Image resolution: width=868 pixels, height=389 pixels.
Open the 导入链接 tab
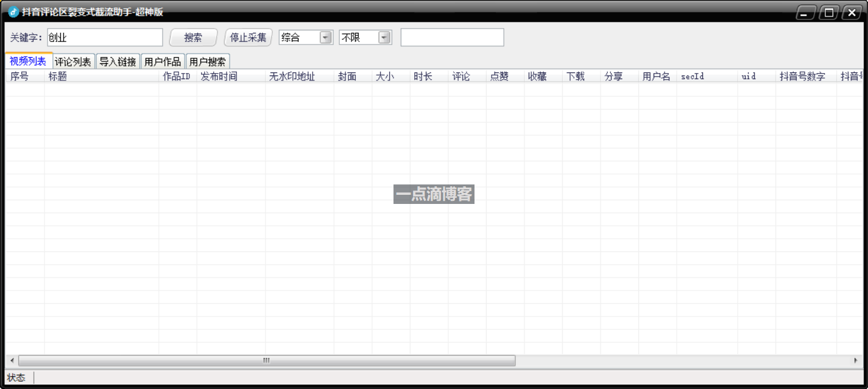118,61
